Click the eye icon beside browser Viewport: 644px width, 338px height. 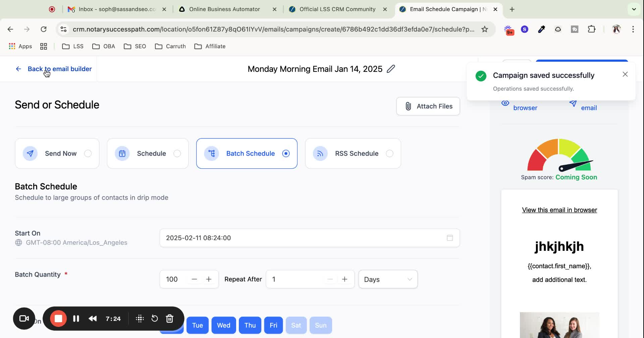click(x=505, y=103)
